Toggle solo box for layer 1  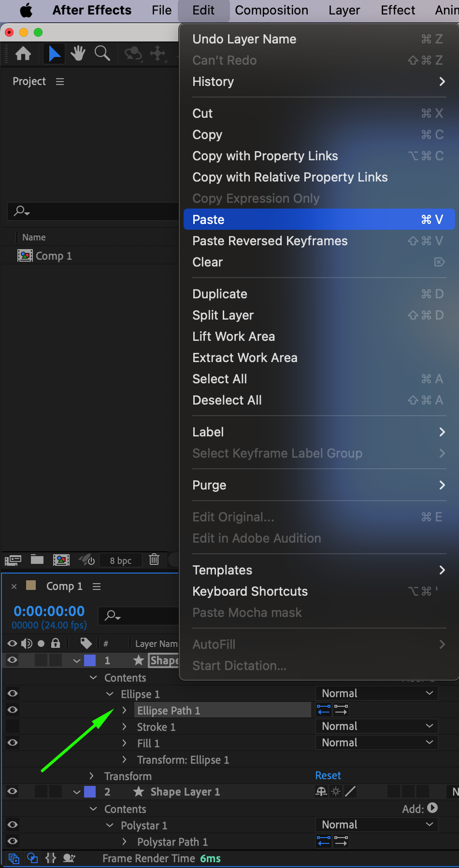[x=41, y=660]
